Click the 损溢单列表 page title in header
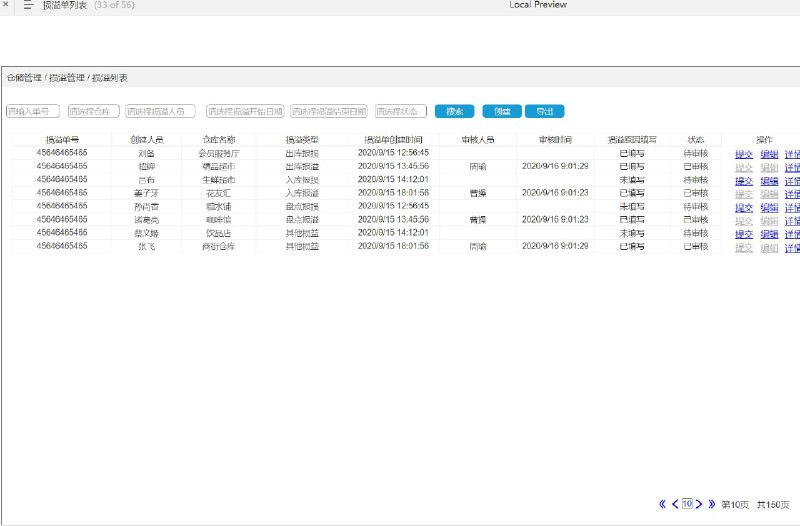This screenshot has height=526, width=800. click(x=65, y=5)
